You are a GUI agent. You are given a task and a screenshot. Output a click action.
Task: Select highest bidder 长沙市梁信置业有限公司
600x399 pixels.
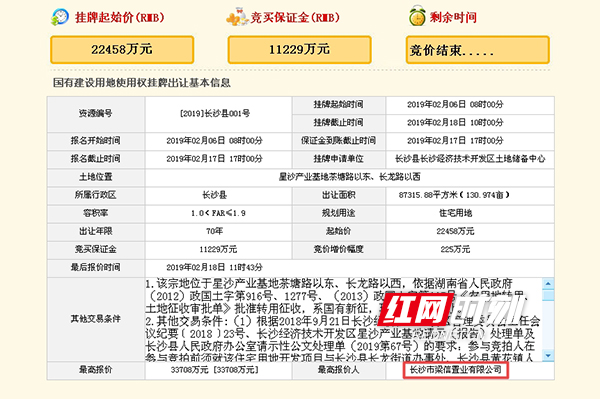click(x=455, y=370)
